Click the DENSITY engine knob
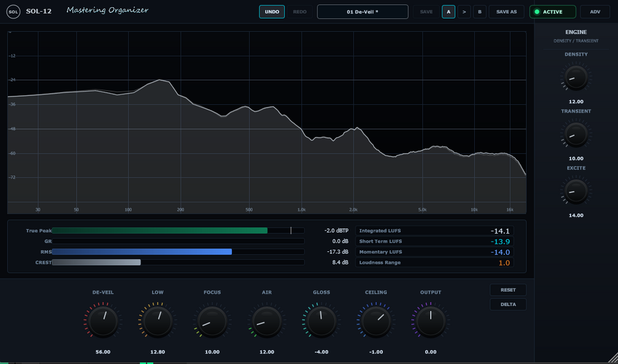This screenshot has width=618, height=364. point(576,78)
